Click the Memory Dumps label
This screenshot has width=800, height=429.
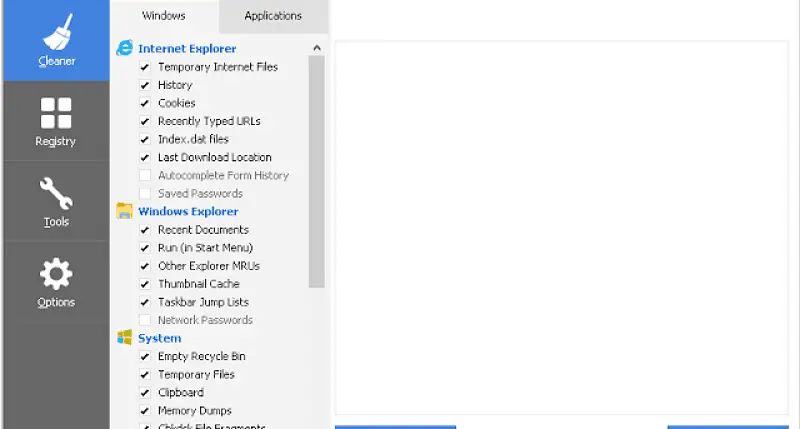coord(194,411)
